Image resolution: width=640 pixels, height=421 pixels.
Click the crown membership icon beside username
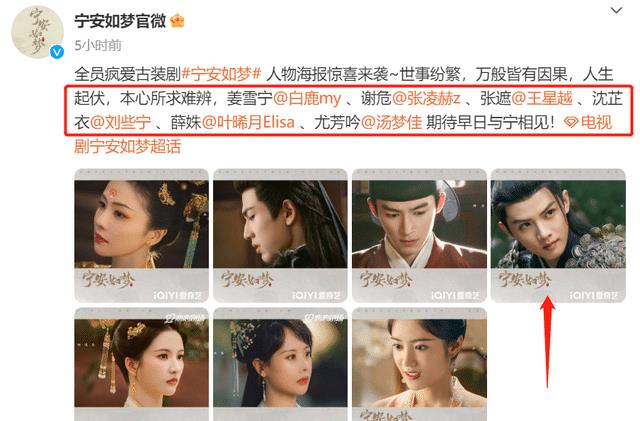click(177, 20)
